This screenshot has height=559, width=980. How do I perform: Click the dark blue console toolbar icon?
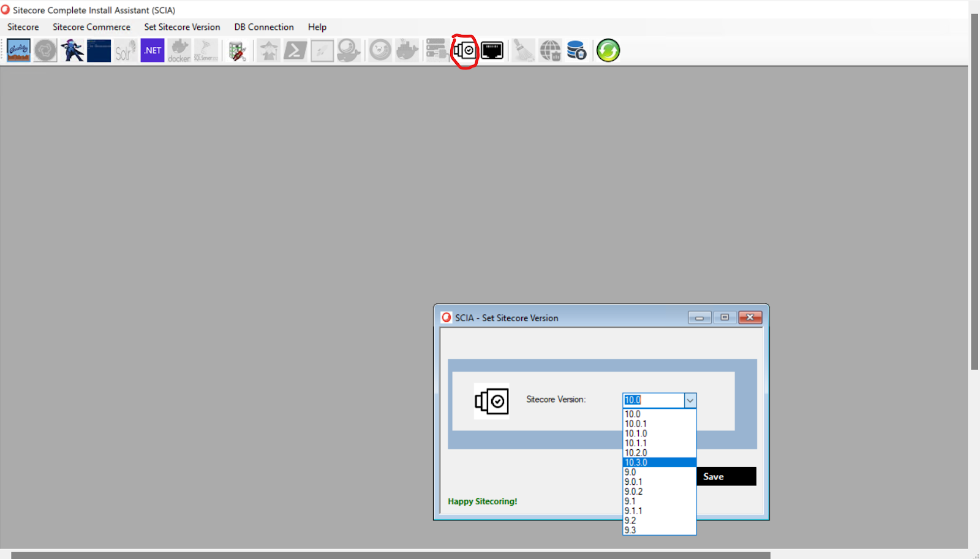point(99,50)
